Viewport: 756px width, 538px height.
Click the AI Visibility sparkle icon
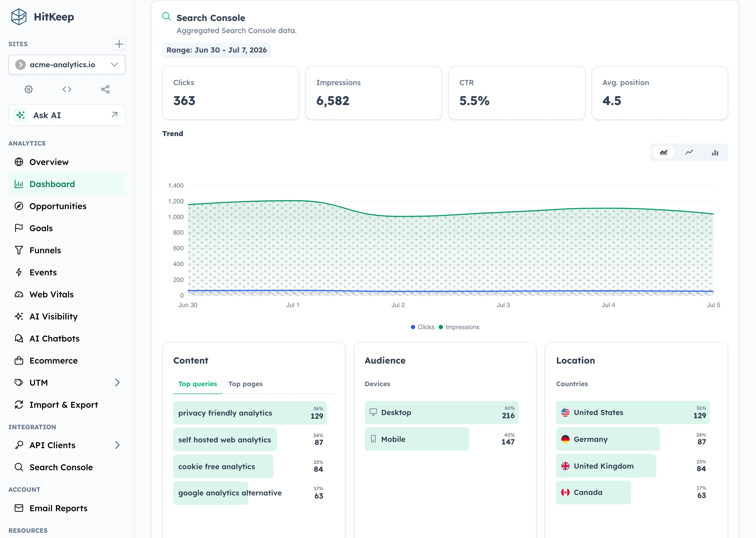point(19,316)
